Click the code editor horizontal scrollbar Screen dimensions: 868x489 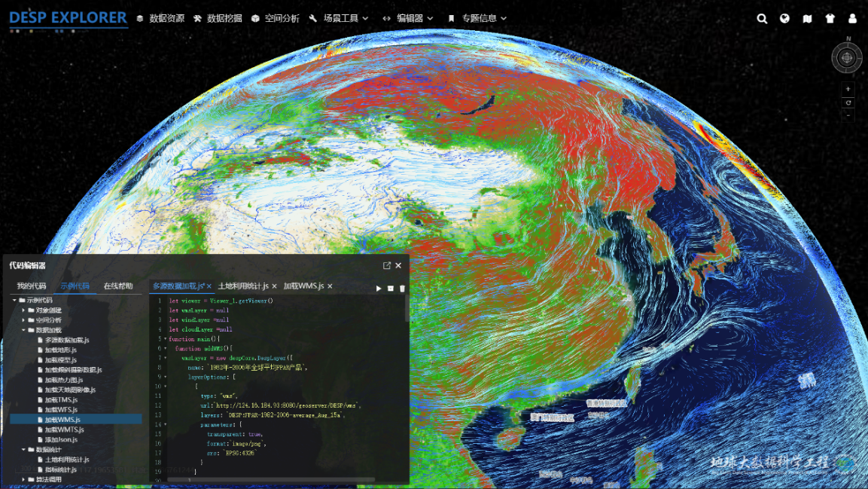point(271,479)
